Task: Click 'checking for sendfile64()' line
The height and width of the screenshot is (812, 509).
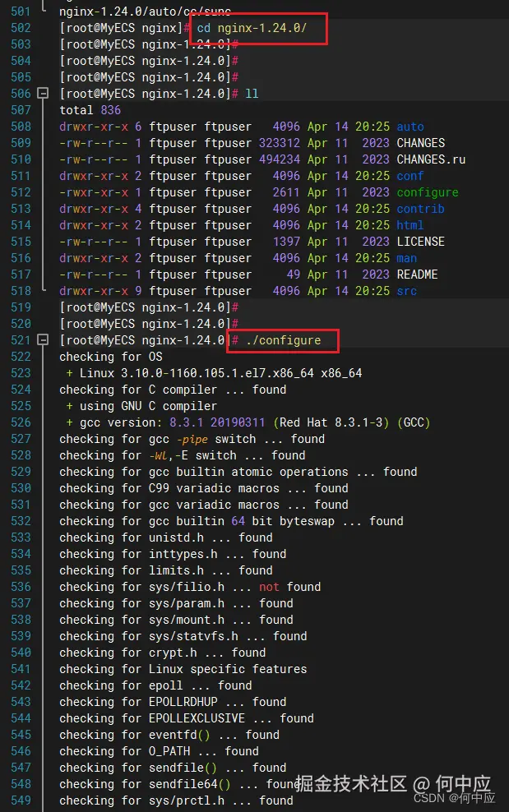Action: coord(179,784)
